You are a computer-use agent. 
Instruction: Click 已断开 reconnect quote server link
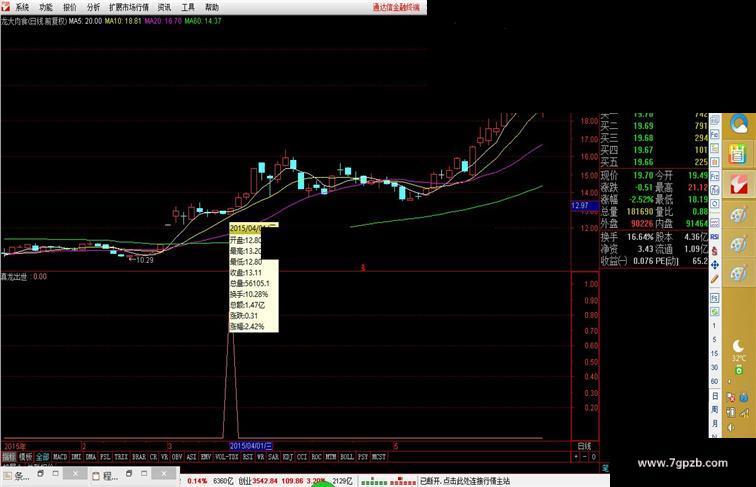click(x=465, y=481)
